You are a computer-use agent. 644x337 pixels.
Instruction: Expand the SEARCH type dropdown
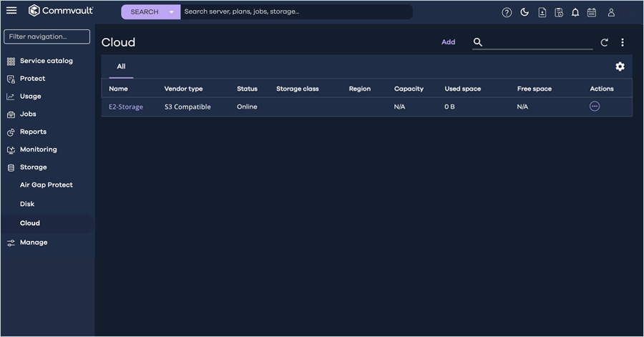(171, 12)
